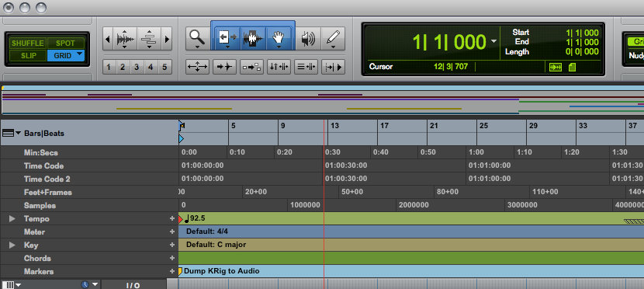644x289 pixels.
Task: Recall zoom preset 5
Action: click(x=164, y=67)
